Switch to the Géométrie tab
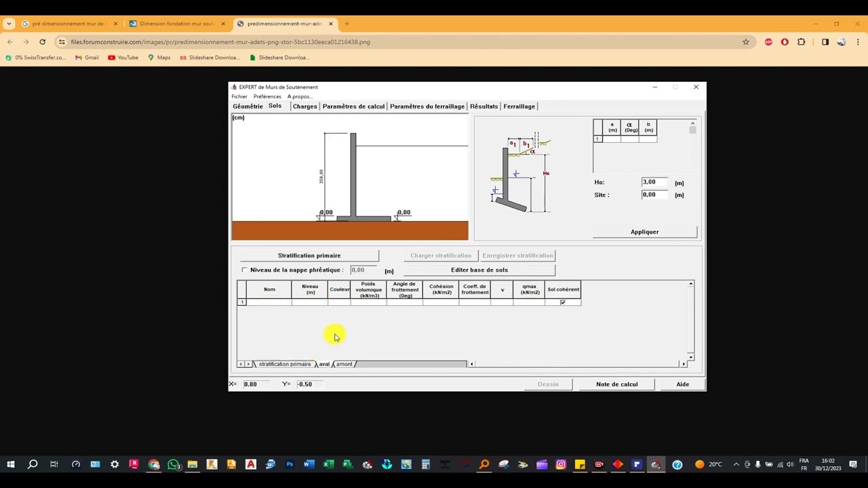The image size is (868, 488). coord(248,106)
